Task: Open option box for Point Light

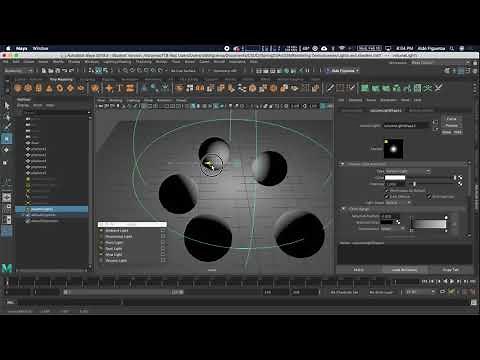Action: pos(163,243)
